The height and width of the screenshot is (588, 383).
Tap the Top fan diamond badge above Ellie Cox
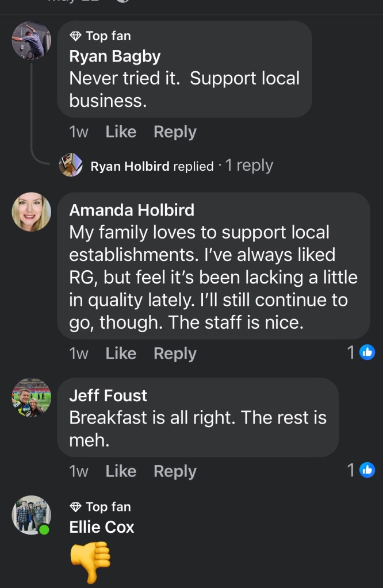75,507
